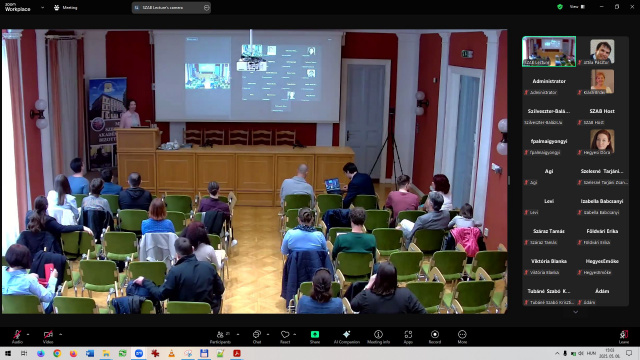Toggle meeting recording with Record
Image resolution: width=640 pixels, height=360 pixels.
pos(435,337)
